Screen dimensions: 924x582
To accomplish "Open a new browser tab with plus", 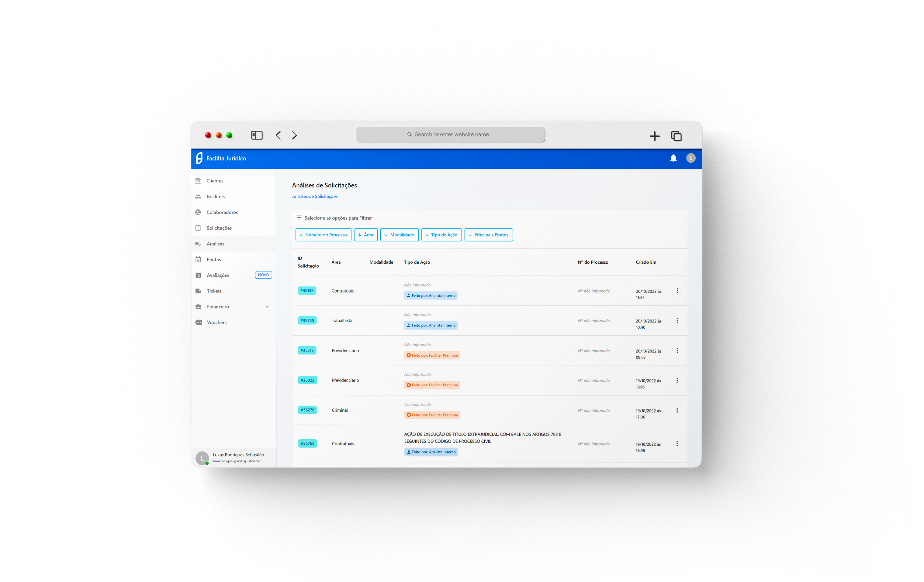I will pyautogui.click(x=655, y=136).
